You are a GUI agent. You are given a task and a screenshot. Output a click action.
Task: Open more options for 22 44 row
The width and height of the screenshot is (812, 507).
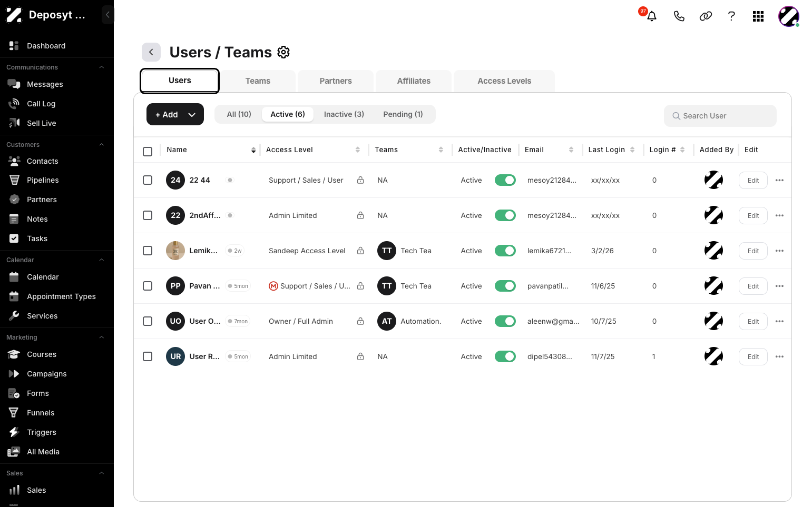[780, 180]
